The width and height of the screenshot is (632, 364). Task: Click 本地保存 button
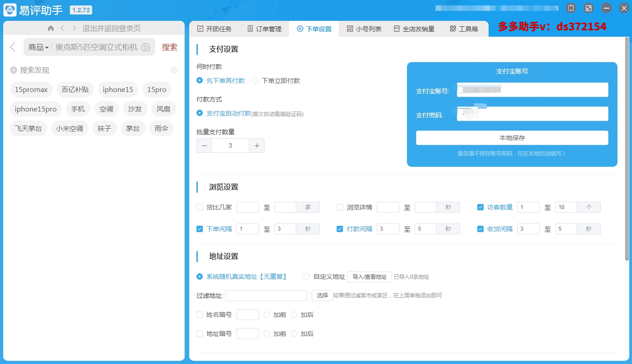[512, 138]
